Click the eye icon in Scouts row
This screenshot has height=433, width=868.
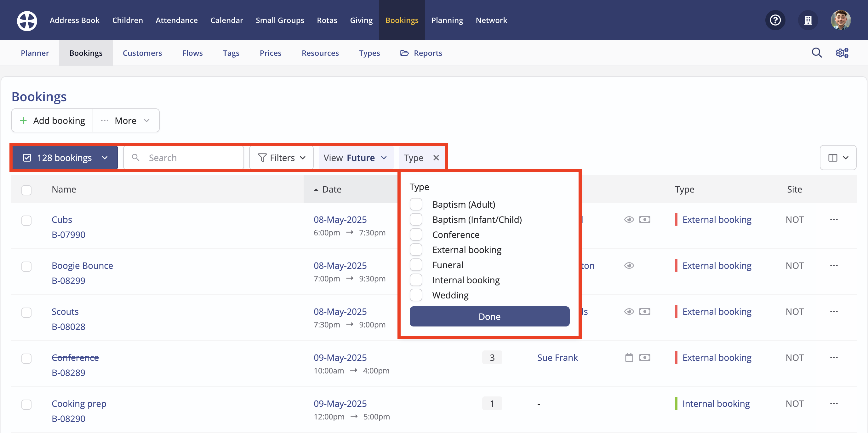pos(629,312)
